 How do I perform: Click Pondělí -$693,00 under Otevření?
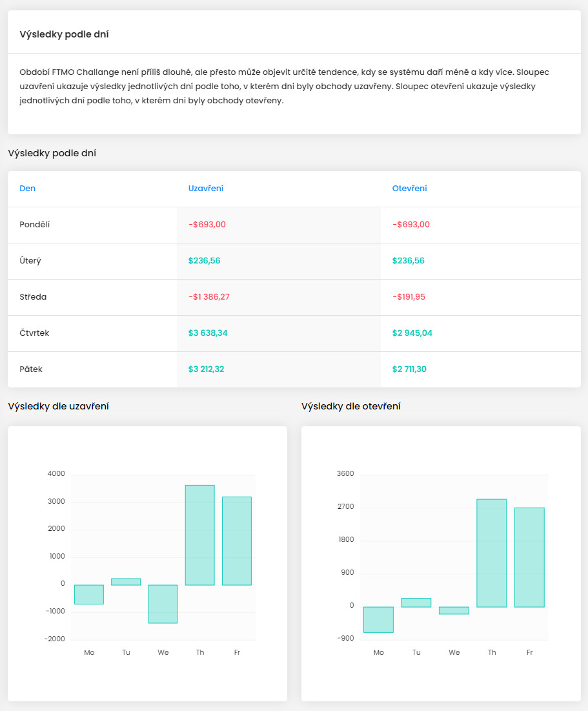411,225
